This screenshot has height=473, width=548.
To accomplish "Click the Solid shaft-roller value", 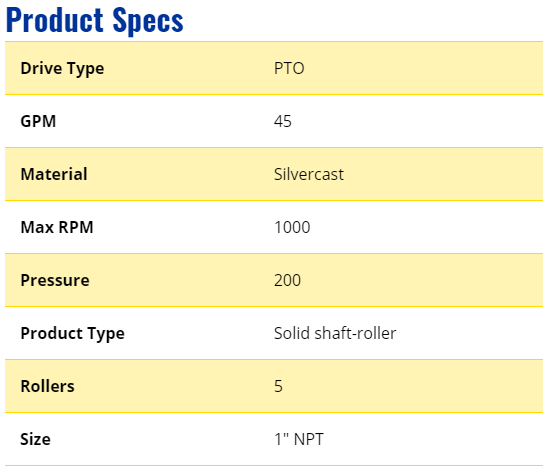I will (x=335, y=333).
